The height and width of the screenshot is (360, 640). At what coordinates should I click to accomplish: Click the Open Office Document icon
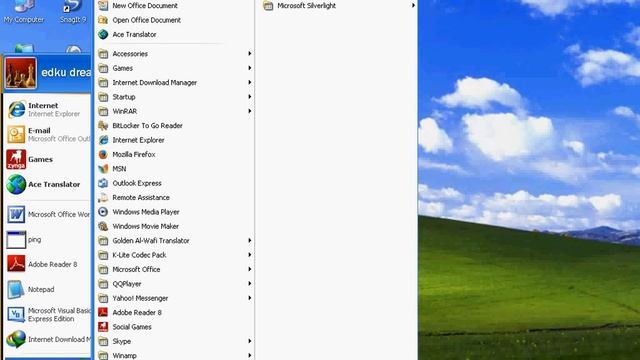tap(103, 20)
